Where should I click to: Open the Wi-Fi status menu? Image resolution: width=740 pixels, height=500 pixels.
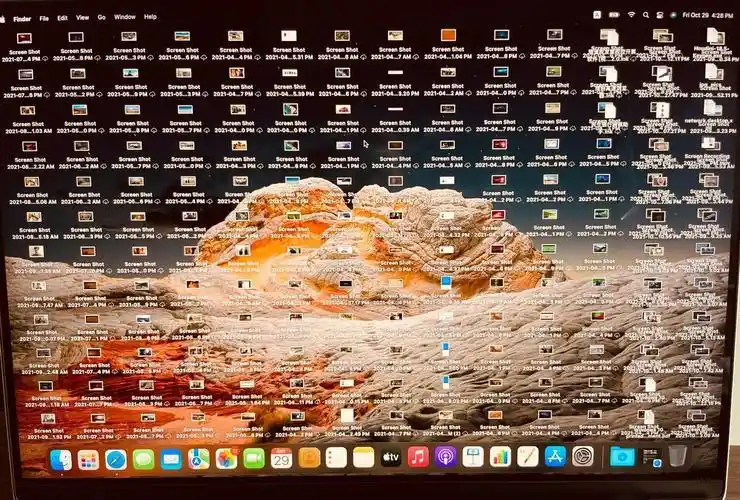tap(631, 15)
